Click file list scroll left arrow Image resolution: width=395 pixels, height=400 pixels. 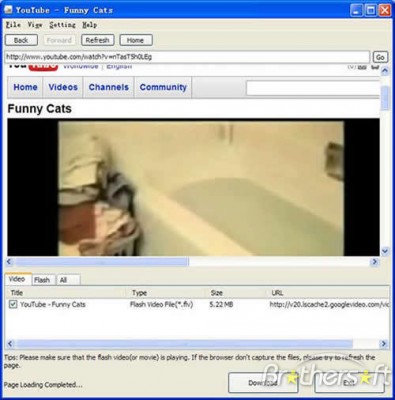point(10,344)
